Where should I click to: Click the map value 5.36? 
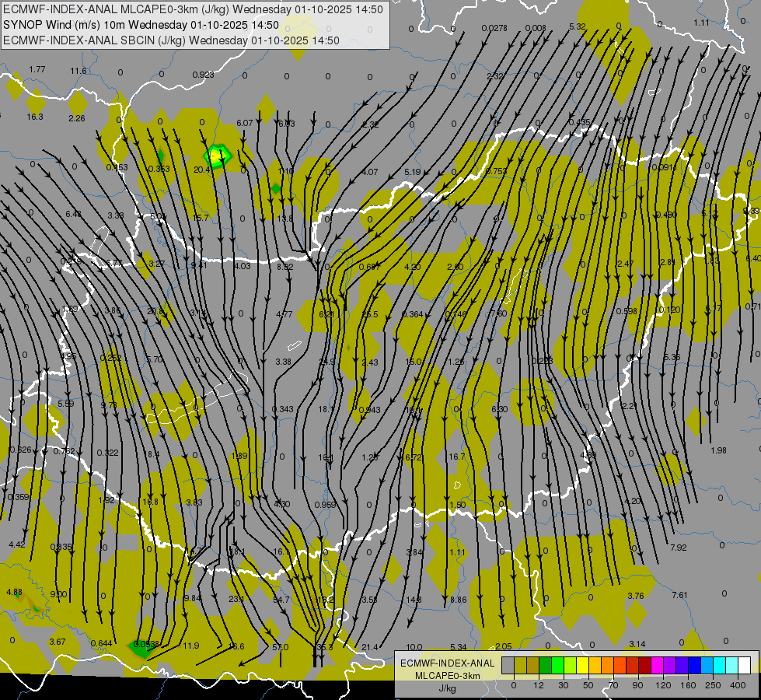672,357
